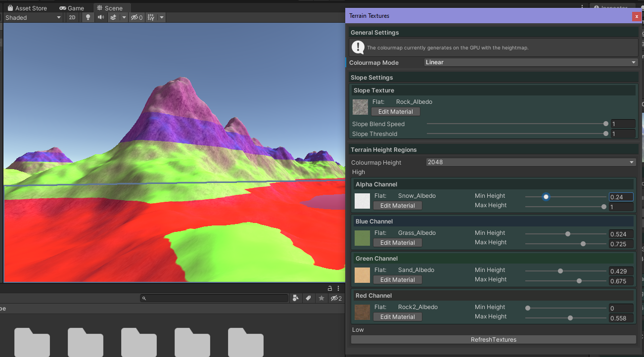Switch to the Game tab
The image size is (644, 357).
tap(72, 8)
